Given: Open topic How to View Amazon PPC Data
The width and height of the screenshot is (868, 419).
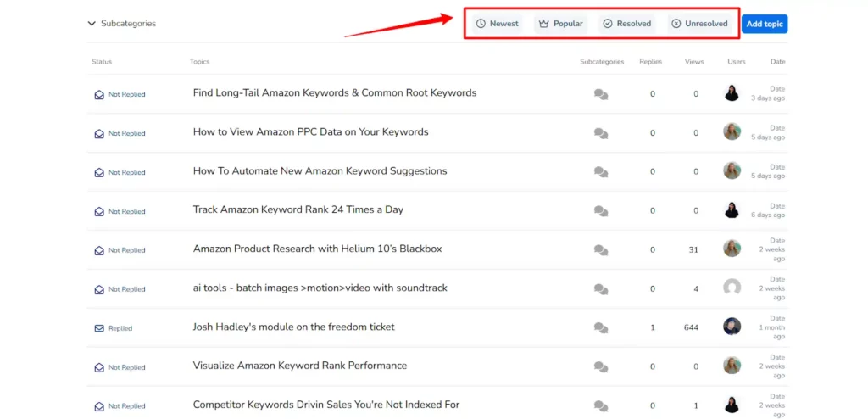Looking at the screenshot, I should [310, 132].
